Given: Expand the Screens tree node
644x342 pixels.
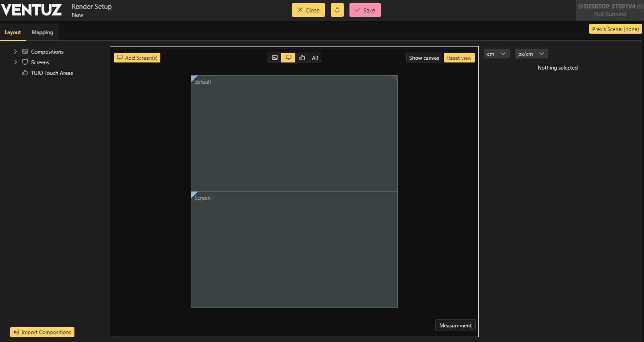Looking at the screenshot, I should click(x=16, y=62).
